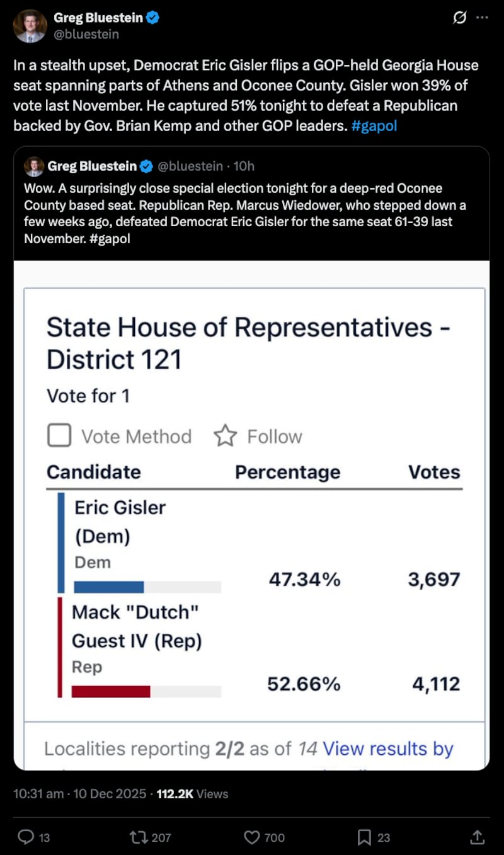Click the View results by link
The image size is (504, 855).
[387, 749]
